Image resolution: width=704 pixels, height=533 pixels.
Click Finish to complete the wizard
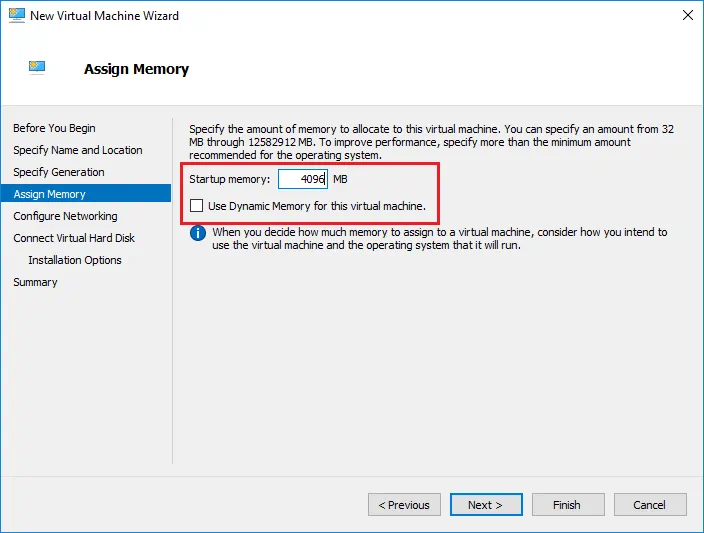point(568,505)
